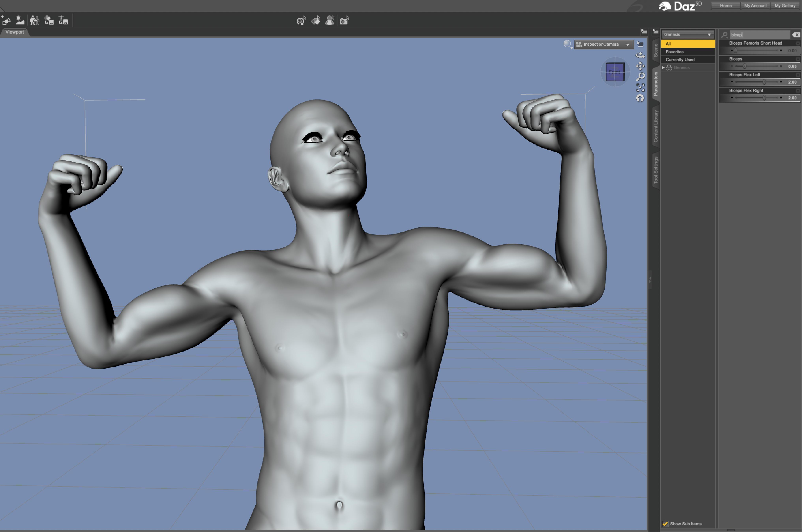Toggle the Show Sub Items checkbox

[665, 524]
